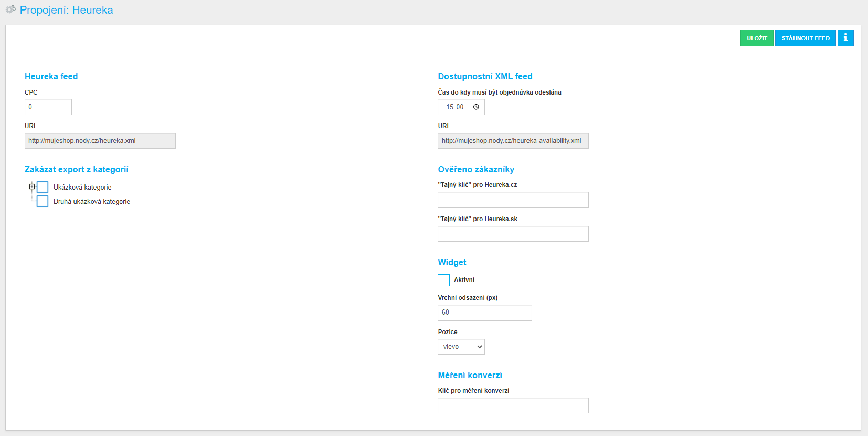
Task: Click the Propojení: Heureka page title
Action: click(66, 10)
